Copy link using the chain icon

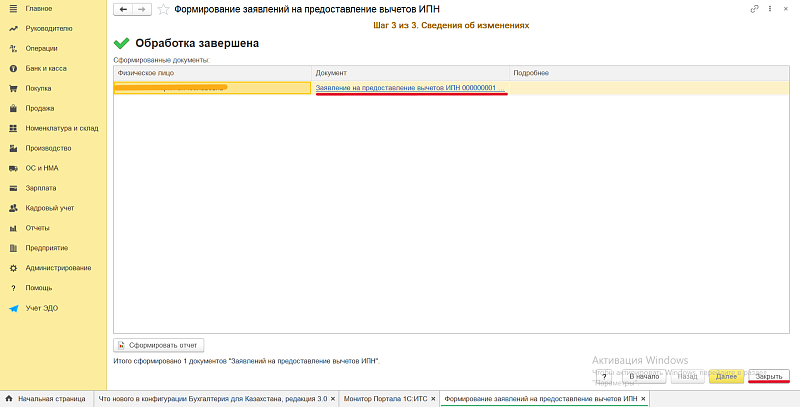tap(753, 9)
